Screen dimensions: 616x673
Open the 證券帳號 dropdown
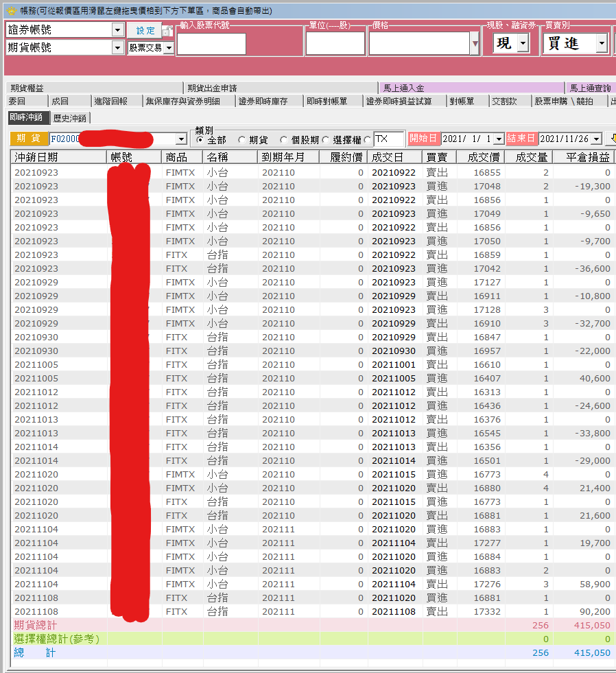pos(117,30)
